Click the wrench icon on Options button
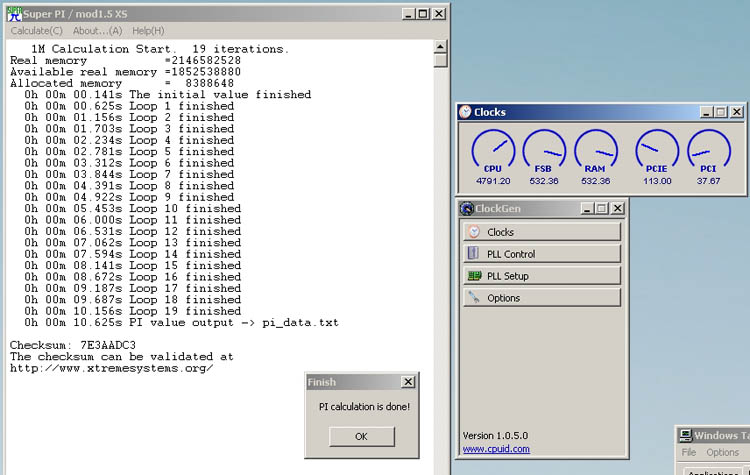Screen dimensions: 750x475 click(474, 297)
